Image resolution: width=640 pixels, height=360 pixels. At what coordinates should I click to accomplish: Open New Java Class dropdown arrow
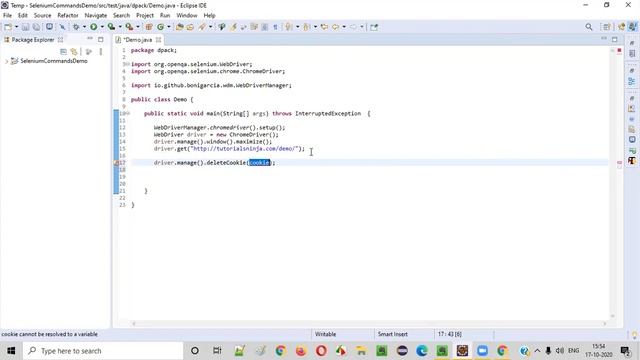click(x=169, y=27)
